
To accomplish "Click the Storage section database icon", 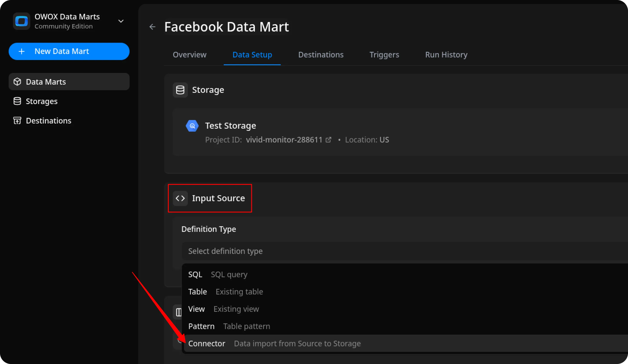I will pyautogui.click(x=180, y=90).
